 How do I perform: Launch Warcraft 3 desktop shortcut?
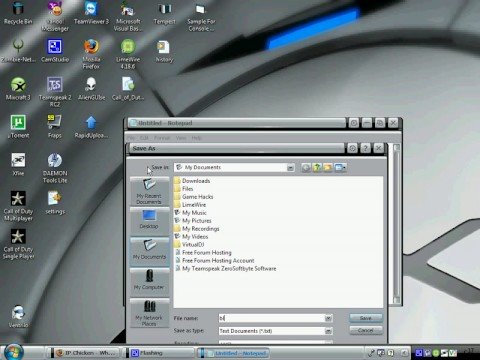click(x=18, y=89)
